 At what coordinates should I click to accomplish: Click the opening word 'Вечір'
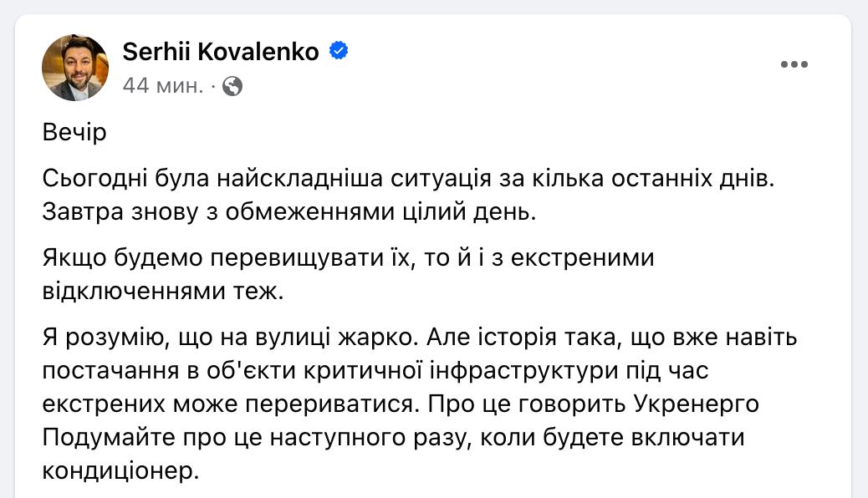74,133
